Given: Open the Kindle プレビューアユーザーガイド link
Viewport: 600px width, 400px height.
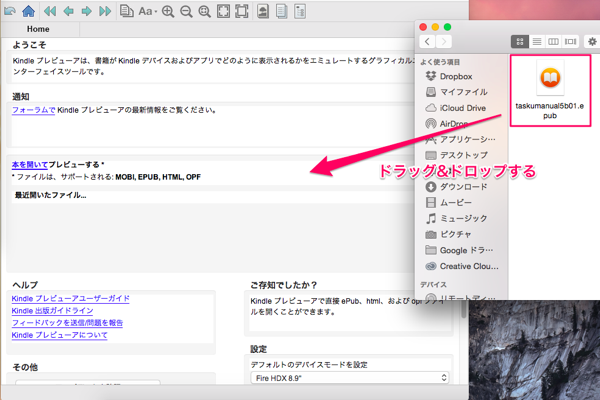Looking at the screenshot, I should (70, 299).
